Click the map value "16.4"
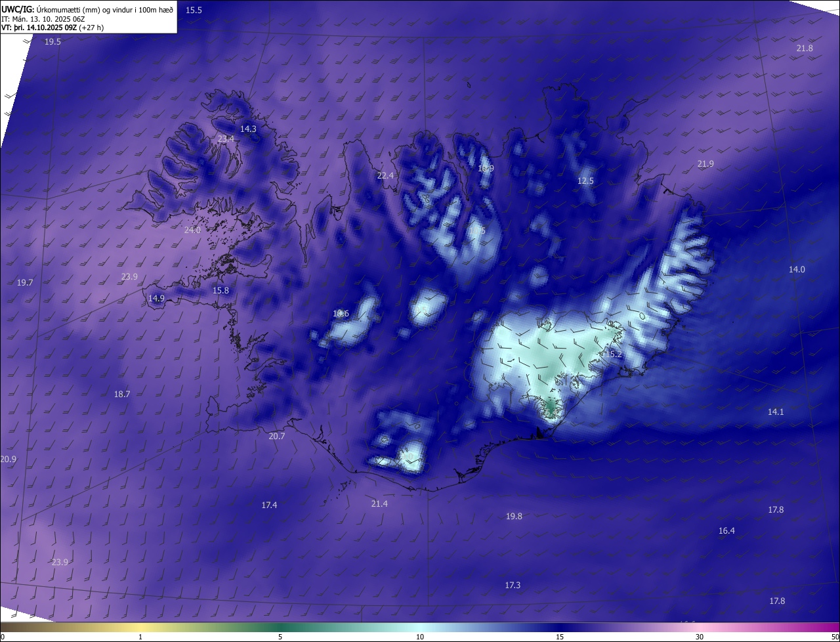Screen dimensions: 840x642 [x=726, y=530]
